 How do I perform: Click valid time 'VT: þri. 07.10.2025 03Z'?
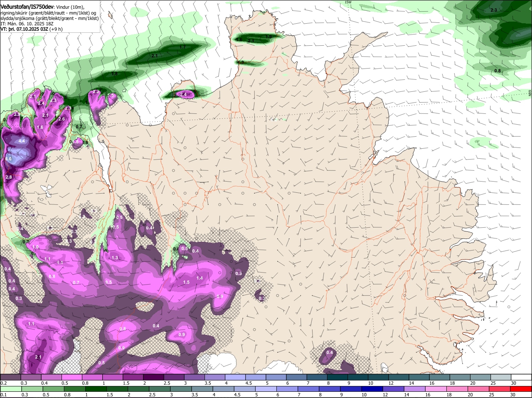pos(24,29)
